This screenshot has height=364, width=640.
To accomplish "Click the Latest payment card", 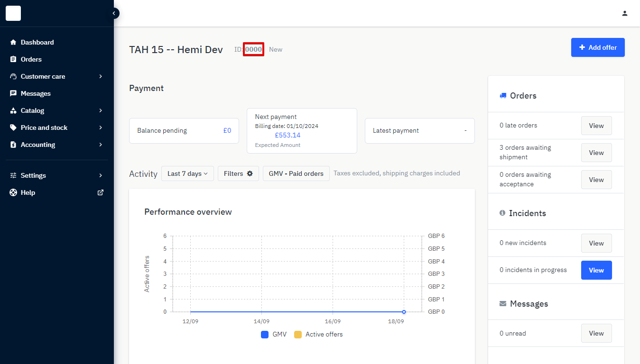I will [x=419, y=130].
